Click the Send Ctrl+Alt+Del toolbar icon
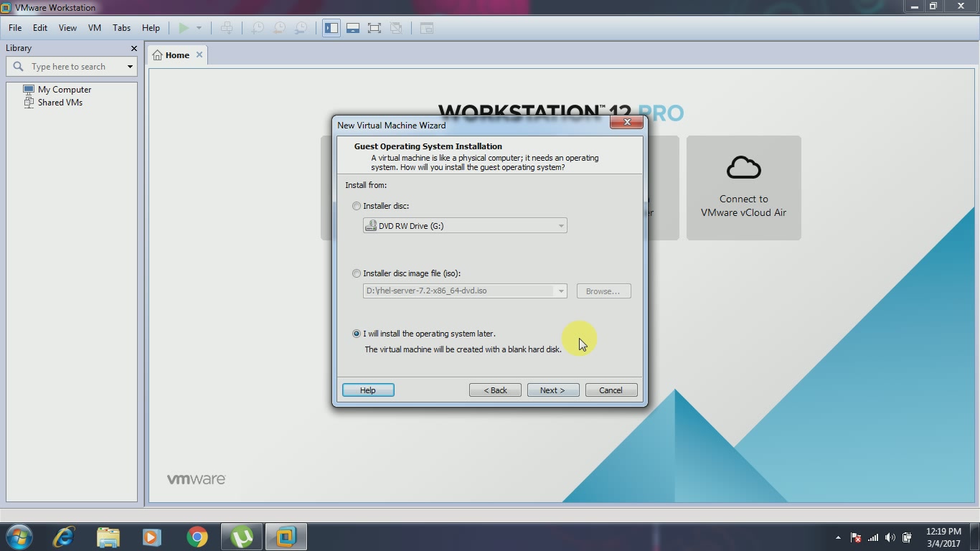 (227, 28)
